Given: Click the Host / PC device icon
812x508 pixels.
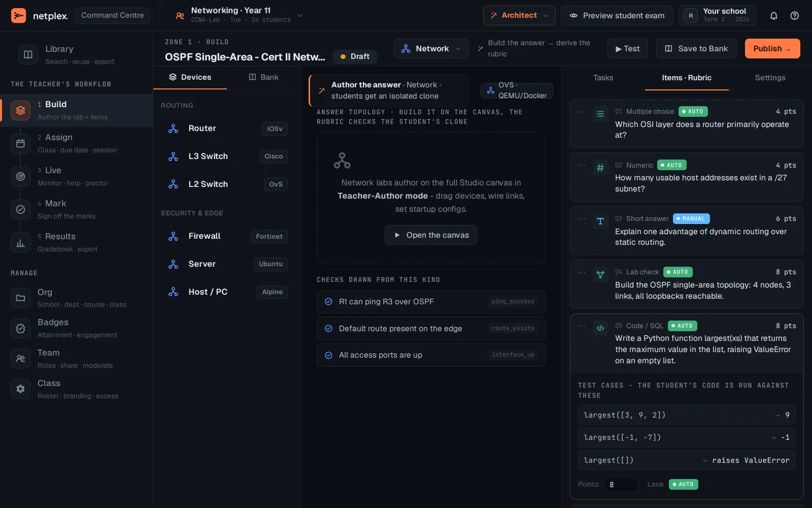Looking at the screenshot, I should [173, 292].
